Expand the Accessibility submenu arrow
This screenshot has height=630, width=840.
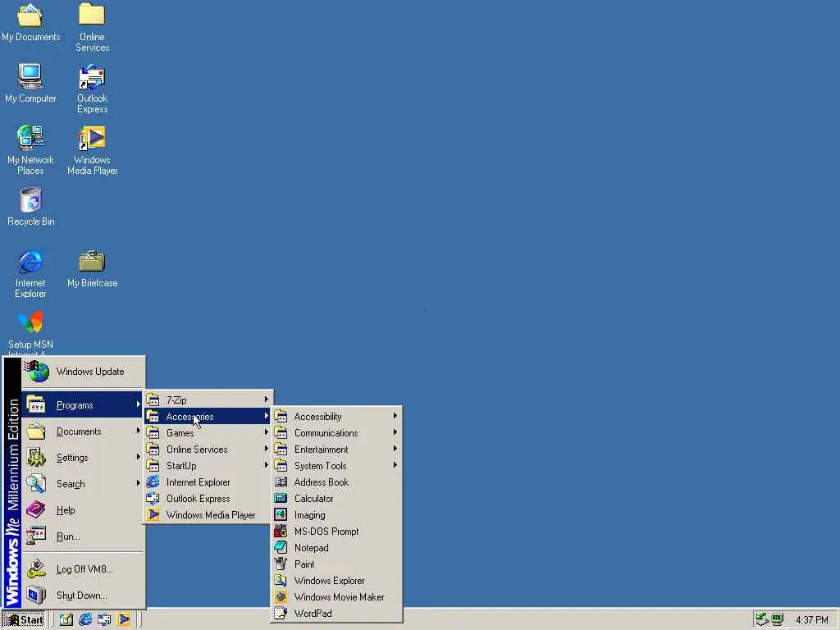coord(395,416)
